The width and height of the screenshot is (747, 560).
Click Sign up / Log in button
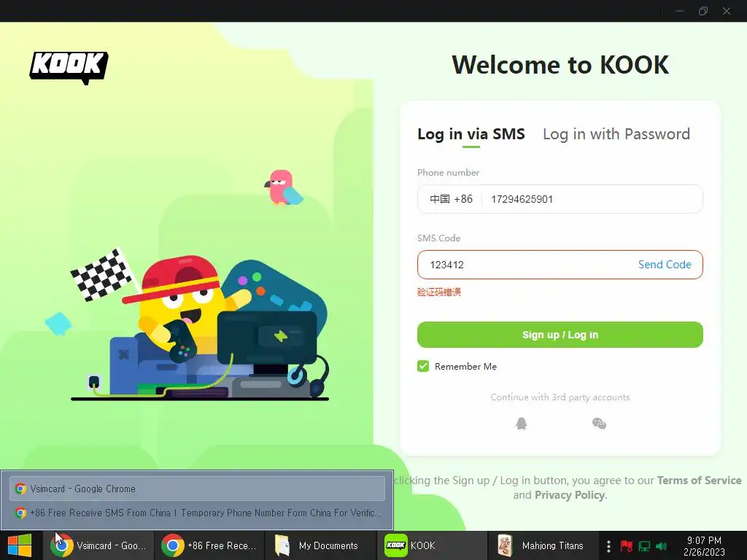pyautogui.click(x=560, y=335)
